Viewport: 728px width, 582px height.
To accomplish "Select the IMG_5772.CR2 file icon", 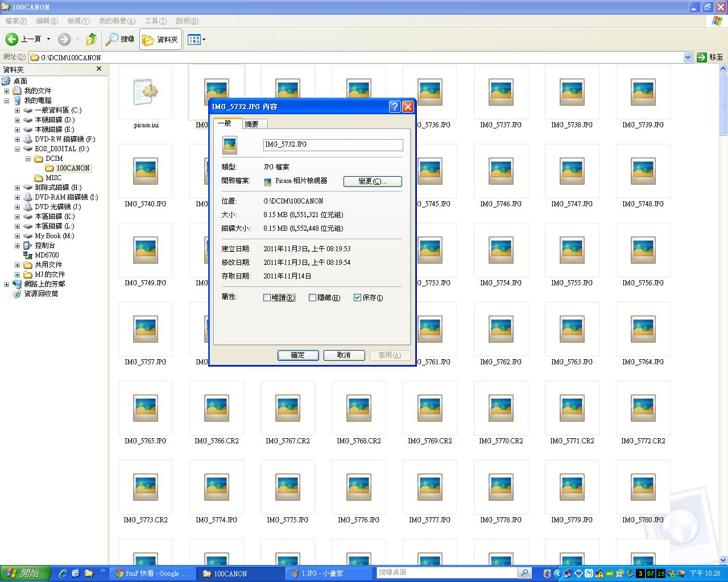I will pyautogui.click(x=643, y=408).
